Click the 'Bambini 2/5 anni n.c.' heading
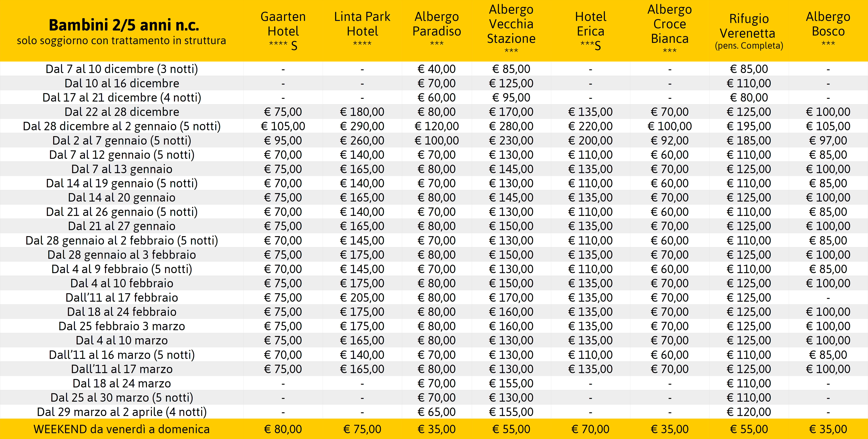 [124, 25]
